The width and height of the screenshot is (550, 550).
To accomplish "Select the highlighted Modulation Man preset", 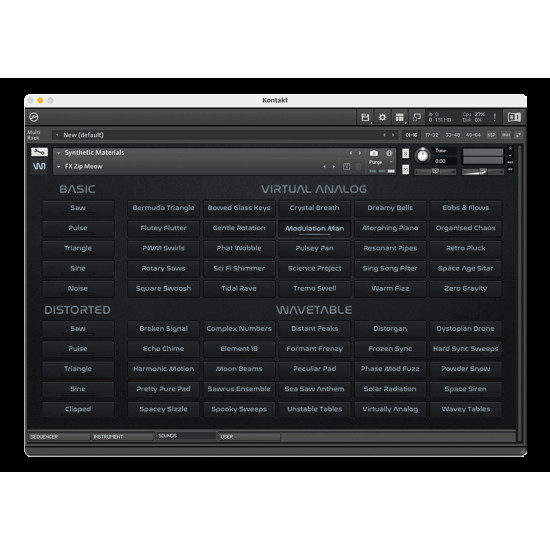I will click(315, 228).
